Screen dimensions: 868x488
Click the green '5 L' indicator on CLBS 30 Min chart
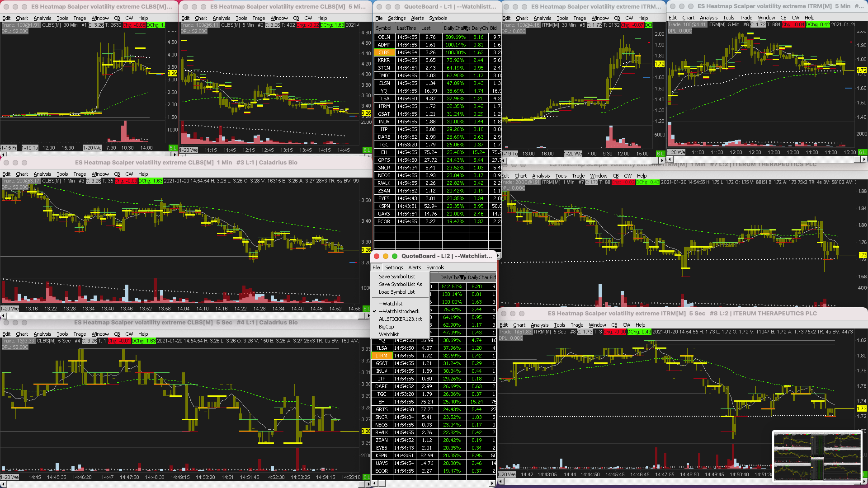point(173,148)
